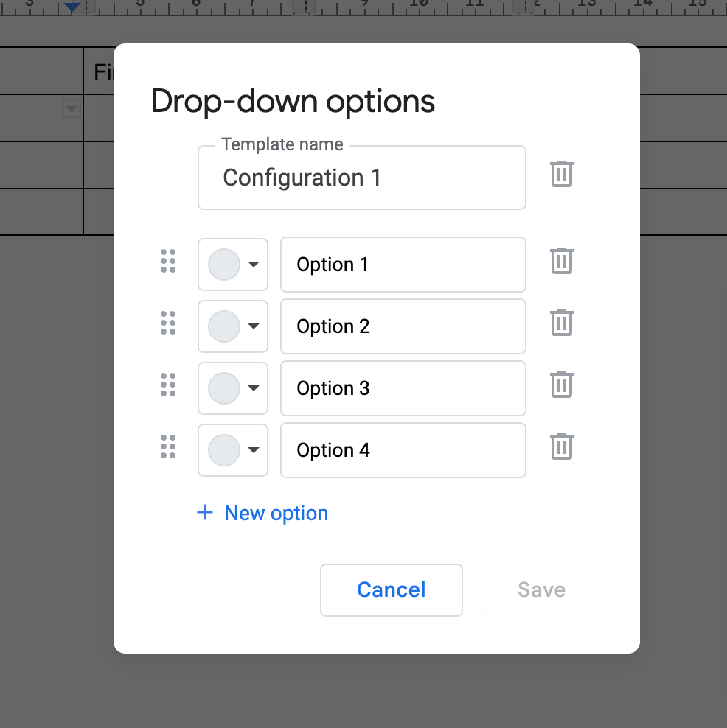Open the color dropdown for Option 1
This screenshot has height=728, width=727.
click(x=253, y=264)
